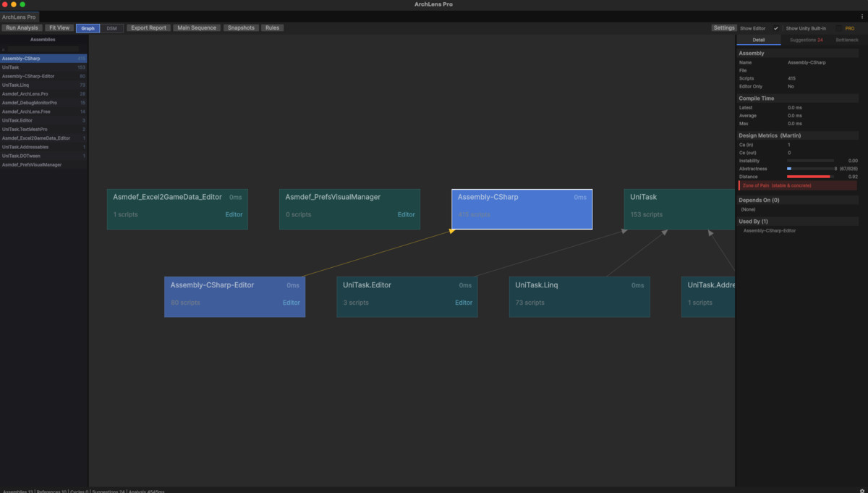The height and width of the screenshot is (493, 868).
Task: Click Assembly-CSharp-Editor under Used By
Action: pyautogui.click(x=770, y=230)
